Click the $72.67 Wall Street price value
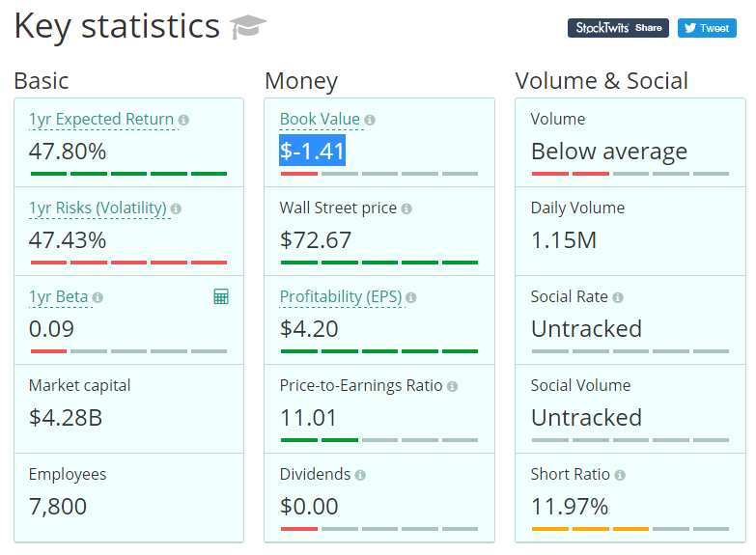 coord(316,240)
